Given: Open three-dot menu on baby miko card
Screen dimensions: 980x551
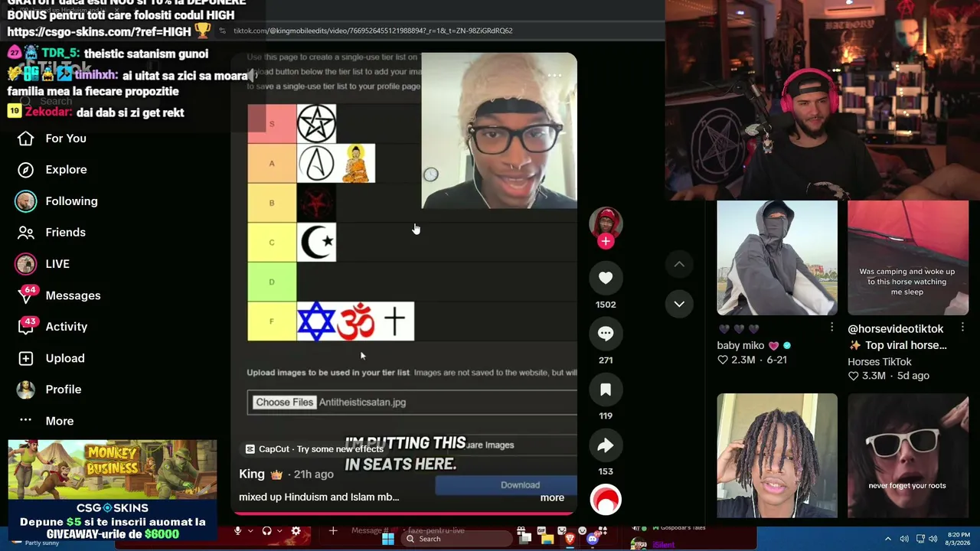Looking at the screenshot, I should tap(831, 328).
